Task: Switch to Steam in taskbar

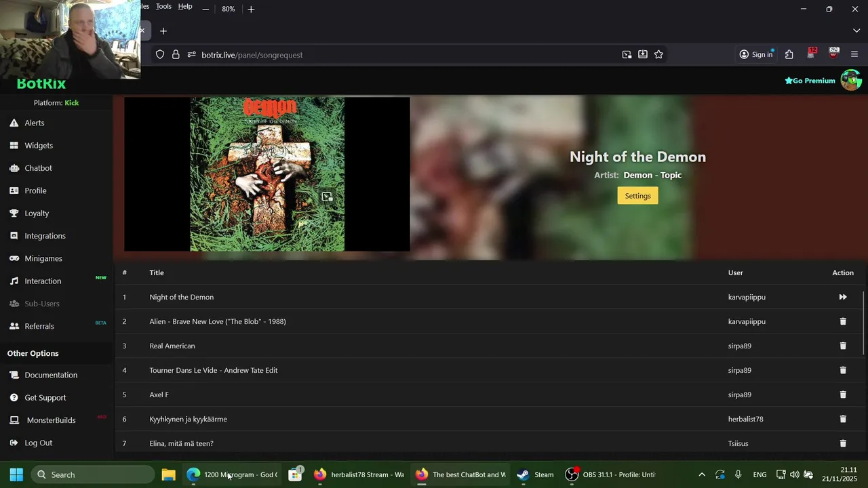Action: [x=535, y=474]
